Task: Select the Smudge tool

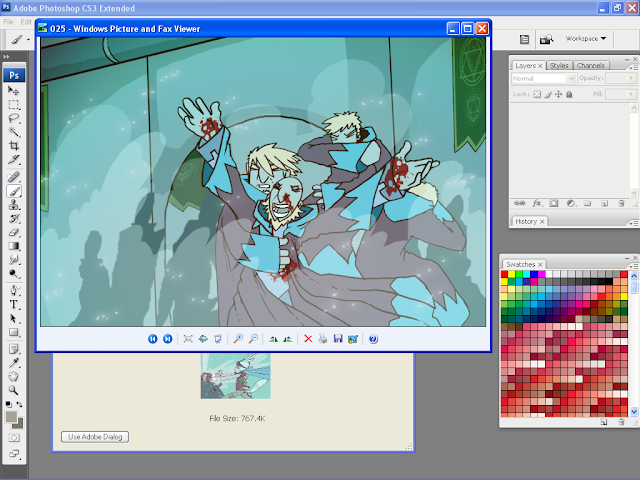Action: (13, 260)
